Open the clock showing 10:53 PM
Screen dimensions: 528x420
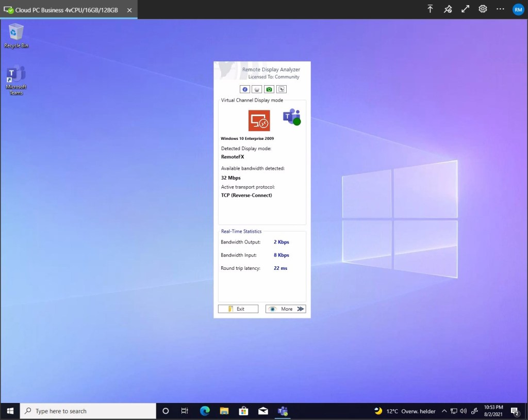click(x=493, y=411)
